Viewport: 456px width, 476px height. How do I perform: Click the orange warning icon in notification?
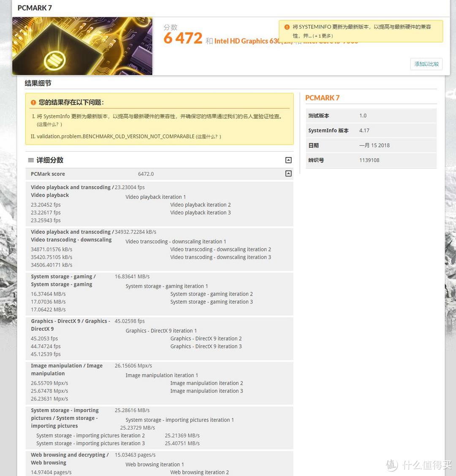(x=287, y=27)
